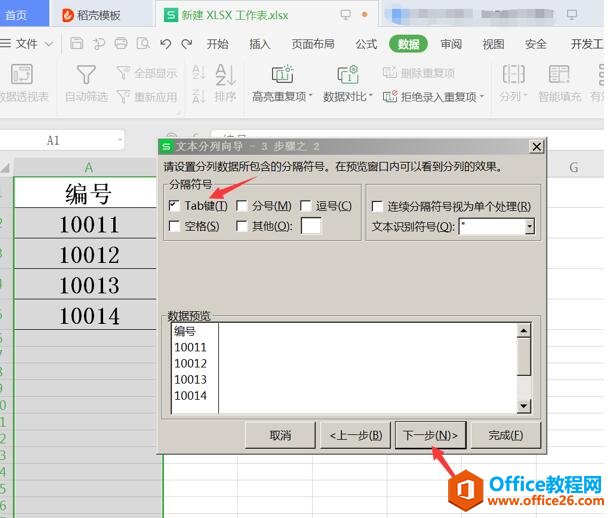Switch to the 公式 ribbon tab
The width and height of the screenshot is (611, 518).
point(366,44)
